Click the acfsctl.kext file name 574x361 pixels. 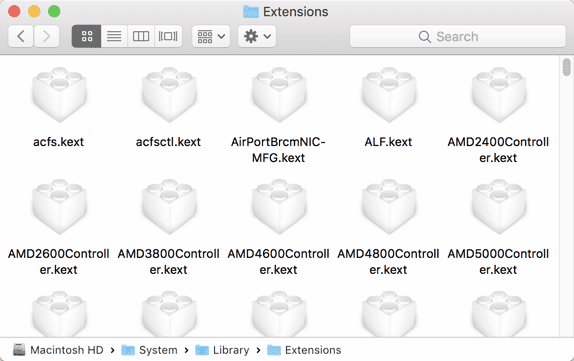tap(168, 142)
